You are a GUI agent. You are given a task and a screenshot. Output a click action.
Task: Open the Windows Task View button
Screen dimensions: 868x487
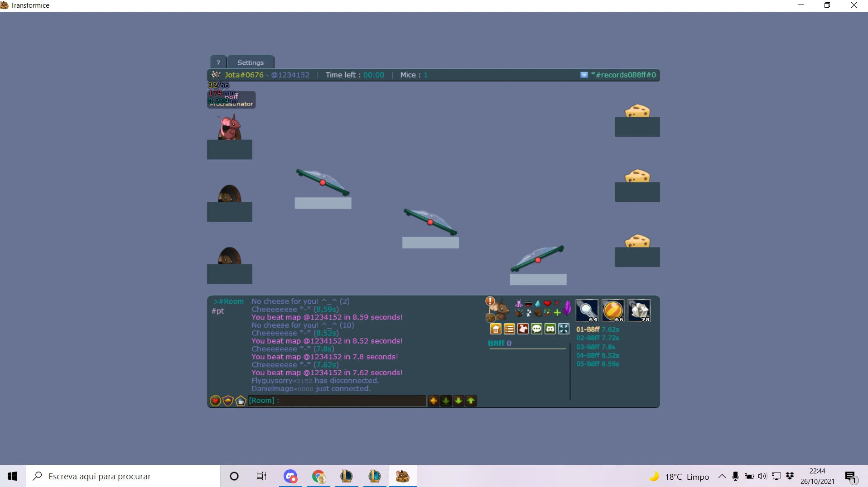click(x=261, y=476)
